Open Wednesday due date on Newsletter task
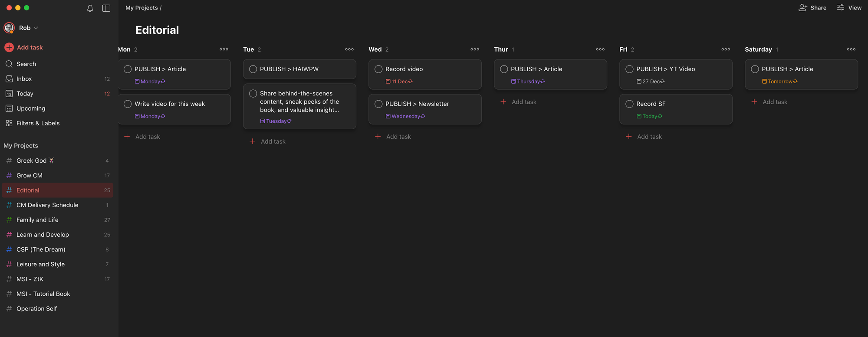 (405, 116)
